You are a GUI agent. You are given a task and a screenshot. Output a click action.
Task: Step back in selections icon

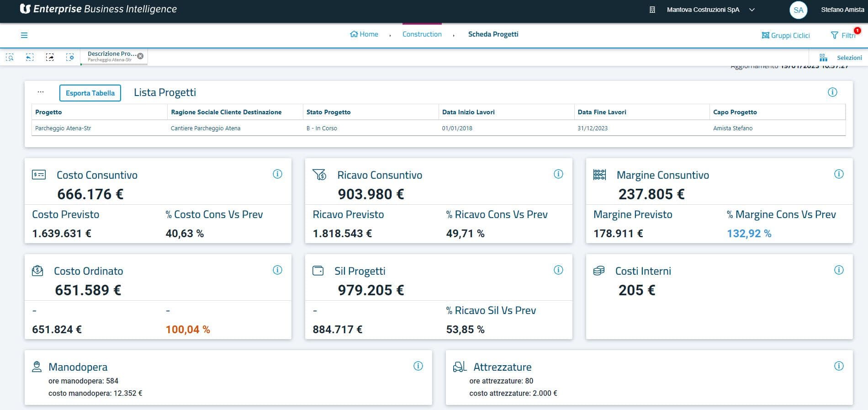click(x=30, y=57)
